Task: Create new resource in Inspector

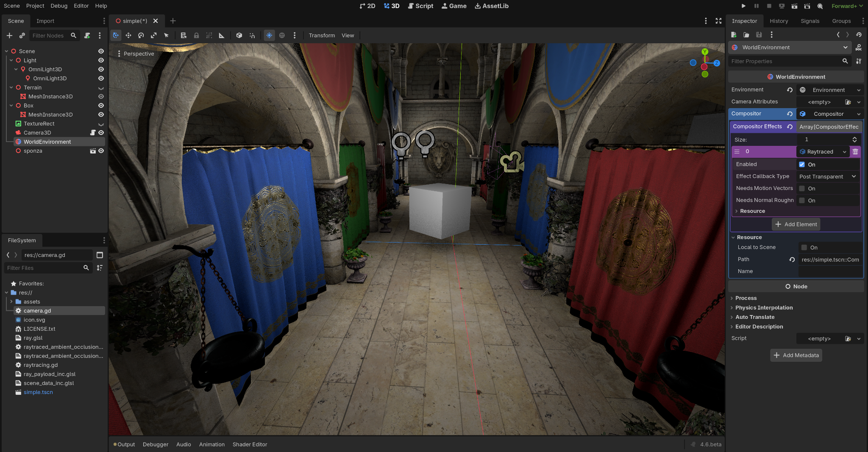Action: 734,35
